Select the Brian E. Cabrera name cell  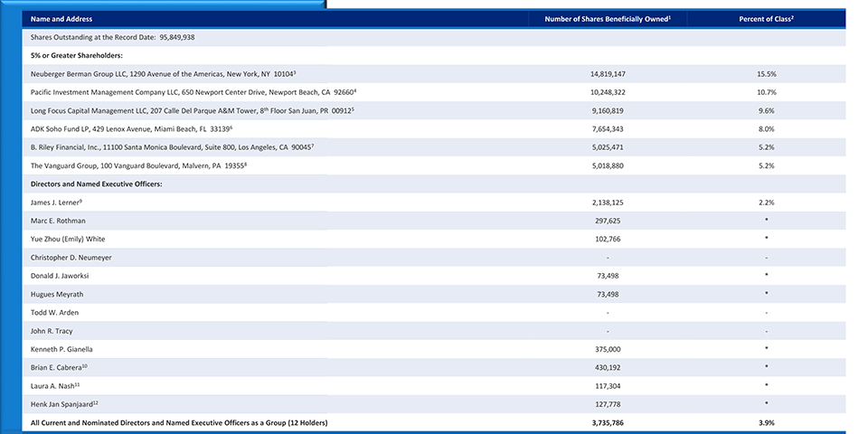59,367
